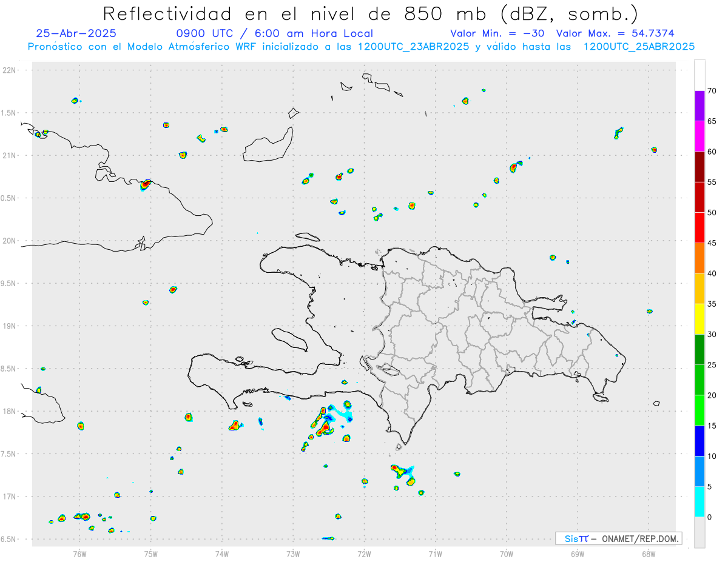Click the colorbar value label '55'
Viewport: 728px width, 562px height.
[x=712, y=182]
